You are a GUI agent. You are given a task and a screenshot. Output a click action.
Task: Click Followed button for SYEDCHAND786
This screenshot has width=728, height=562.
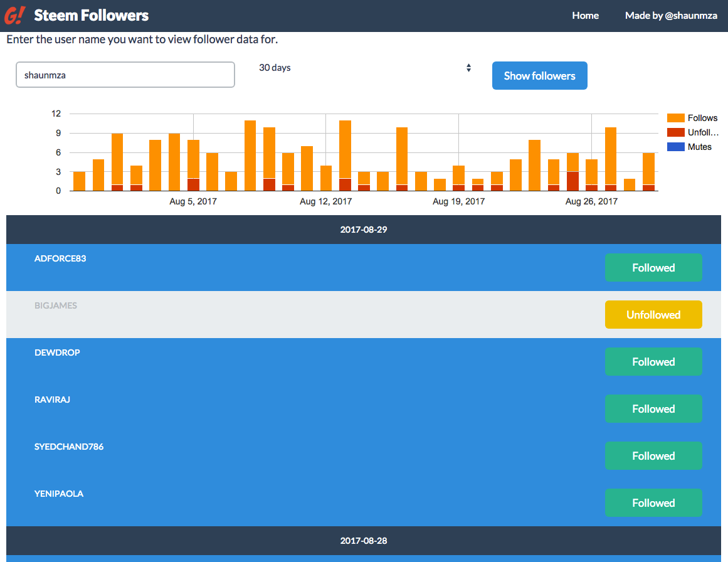653,455
